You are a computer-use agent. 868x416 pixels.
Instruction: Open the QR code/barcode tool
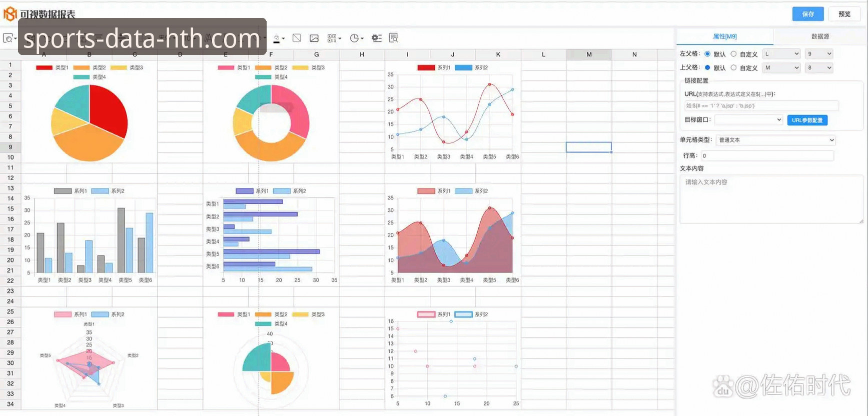[333, 38]
